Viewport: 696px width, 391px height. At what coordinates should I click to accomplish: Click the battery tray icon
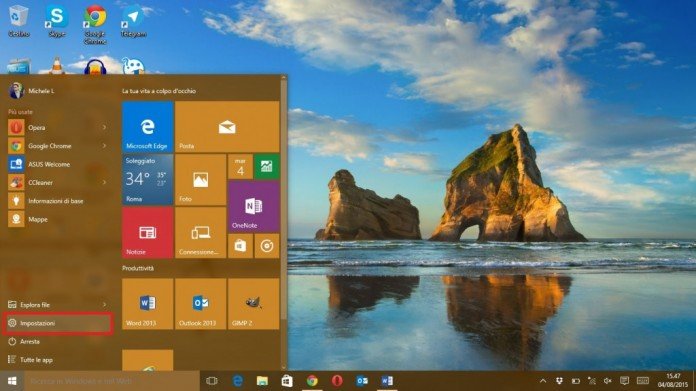(x=576, y=381)
